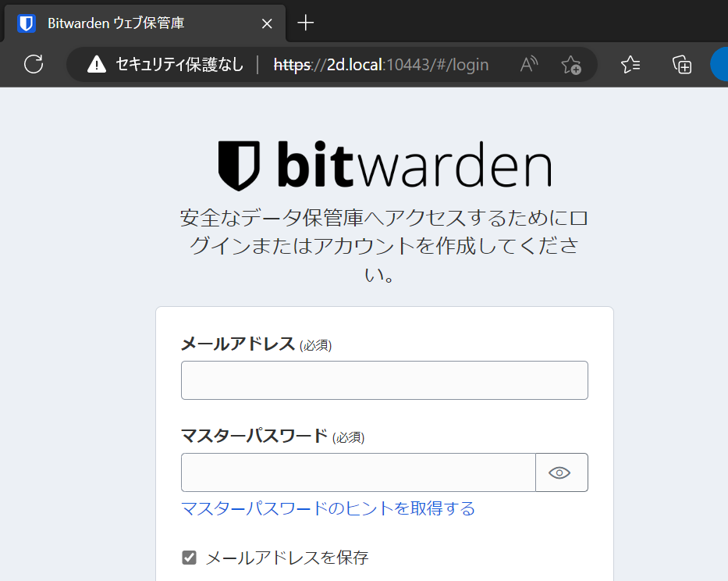Focus the メールアドレス input field
This screenshot has height=581, width=728.
[384, 380]
